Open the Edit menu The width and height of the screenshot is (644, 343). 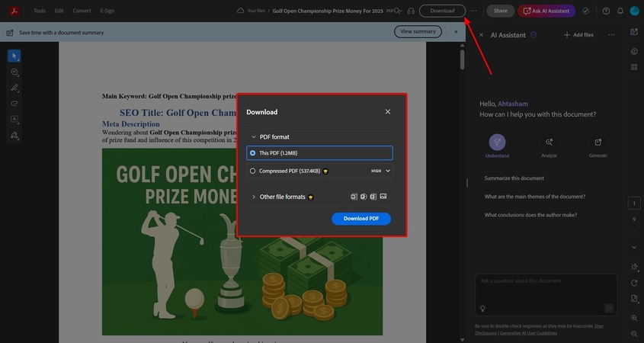point(59,11)
